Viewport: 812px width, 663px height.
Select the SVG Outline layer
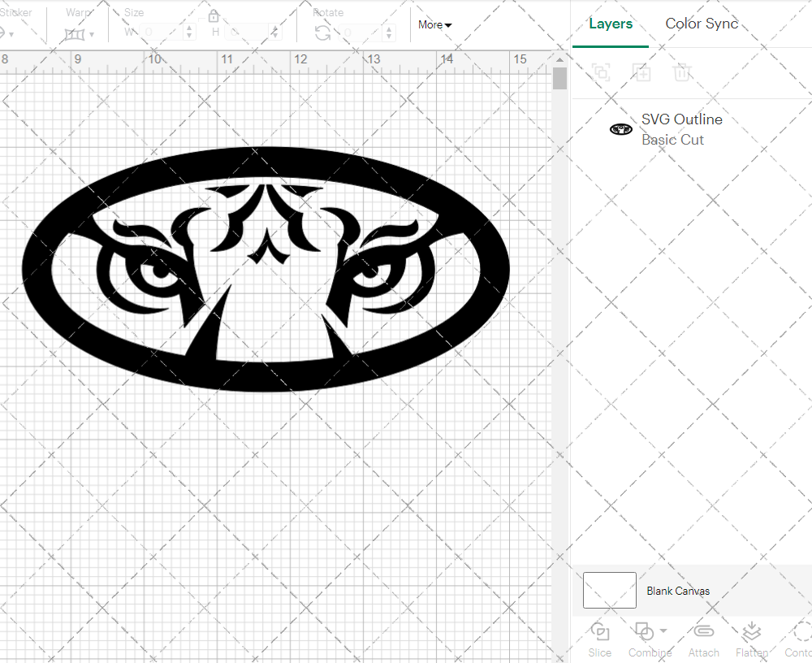pos(692,129)
